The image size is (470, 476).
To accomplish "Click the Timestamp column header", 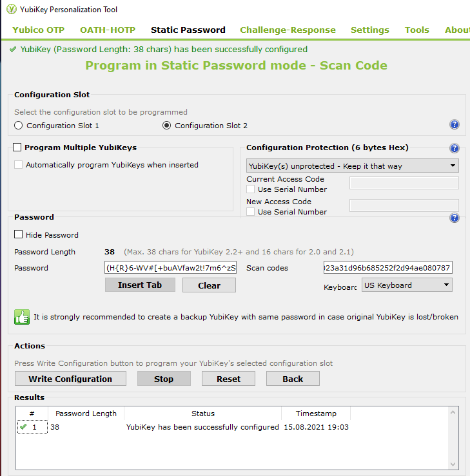I will tap(316, 413).
